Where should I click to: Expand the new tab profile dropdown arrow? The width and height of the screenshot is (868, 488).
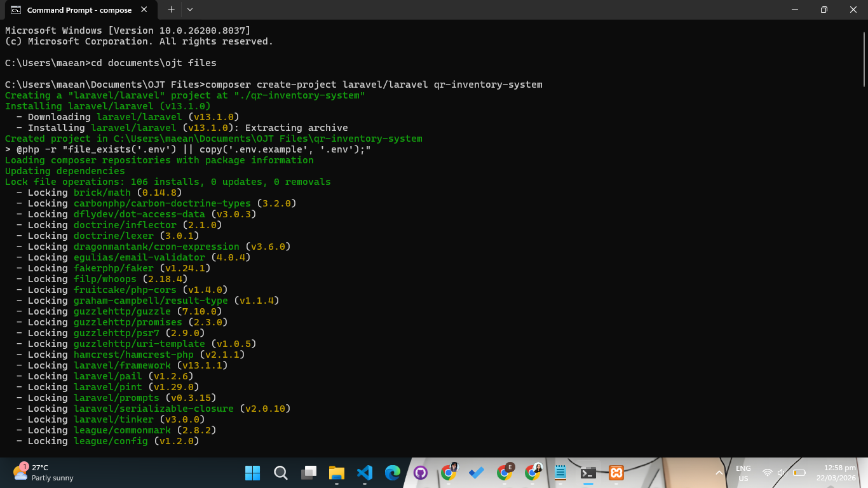(x=190, y=10)
